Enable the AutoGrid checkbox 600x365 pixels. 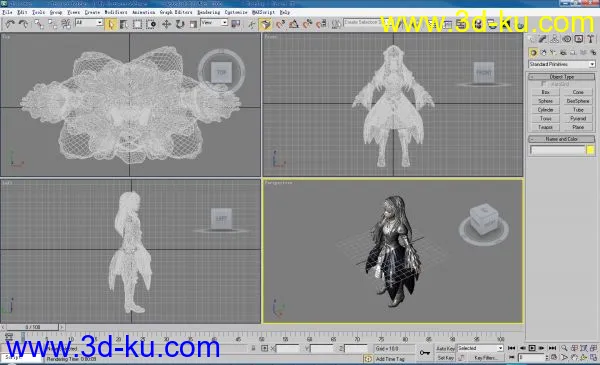pyautogui.click(x=544, y=84)
